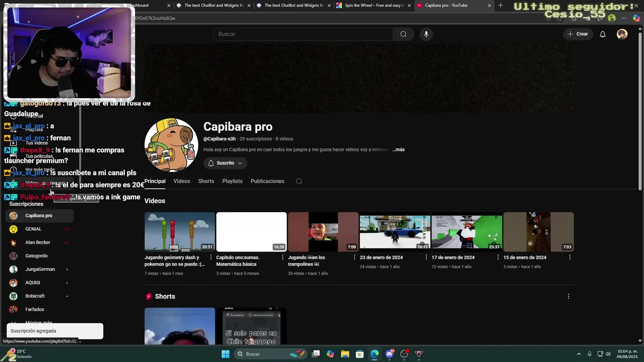Open account avatar menu
This screenshot has width=644, height=362.
point(622,34)
